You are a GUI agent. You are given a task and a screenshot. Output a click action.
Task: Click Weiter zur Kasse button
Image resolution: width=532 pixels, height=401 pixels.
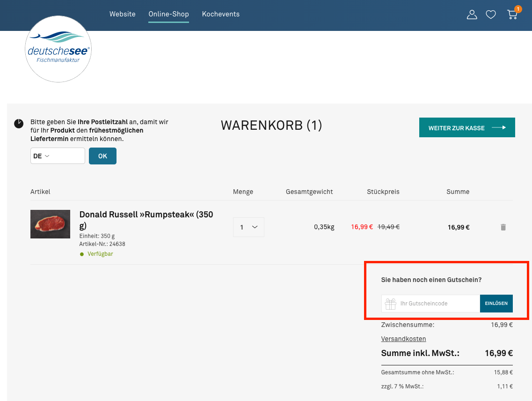tap(467, 127)
